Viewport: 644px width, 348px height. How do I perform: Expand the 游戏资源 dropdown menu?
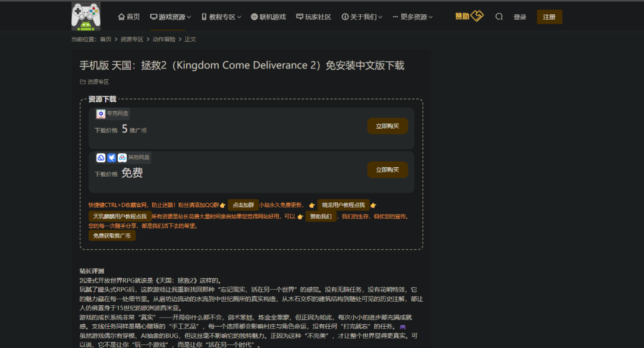(x=171, y=17)
